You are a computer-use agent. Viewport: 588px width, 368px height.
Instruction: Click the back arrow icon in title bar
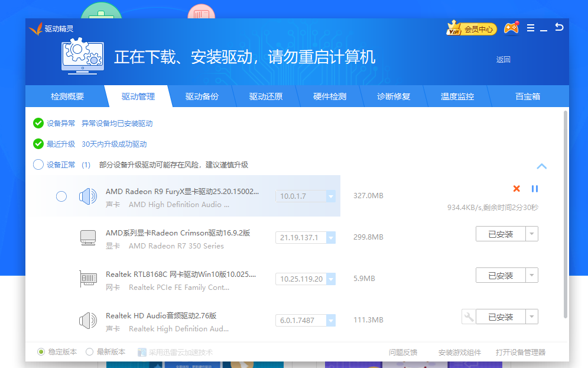pos(559,28)
